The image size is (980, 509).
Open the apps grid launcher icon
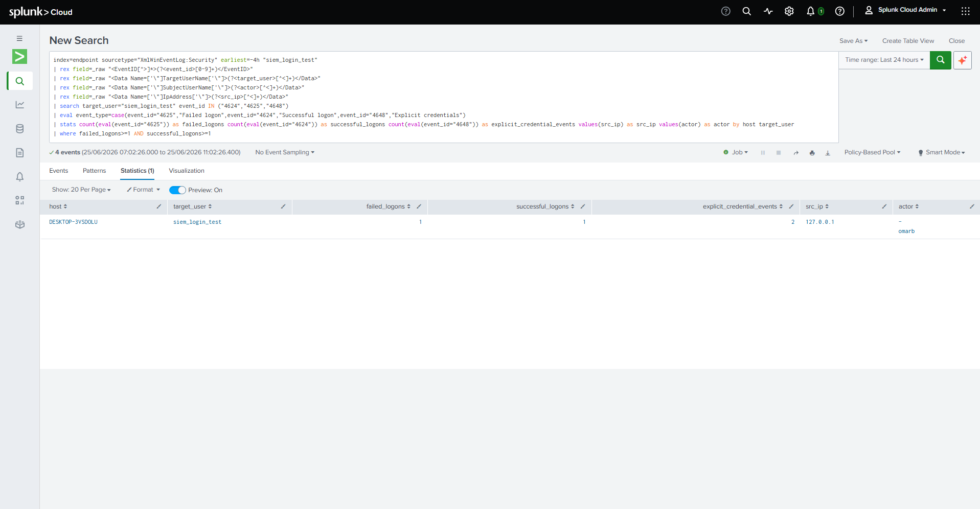coord(965,11)
